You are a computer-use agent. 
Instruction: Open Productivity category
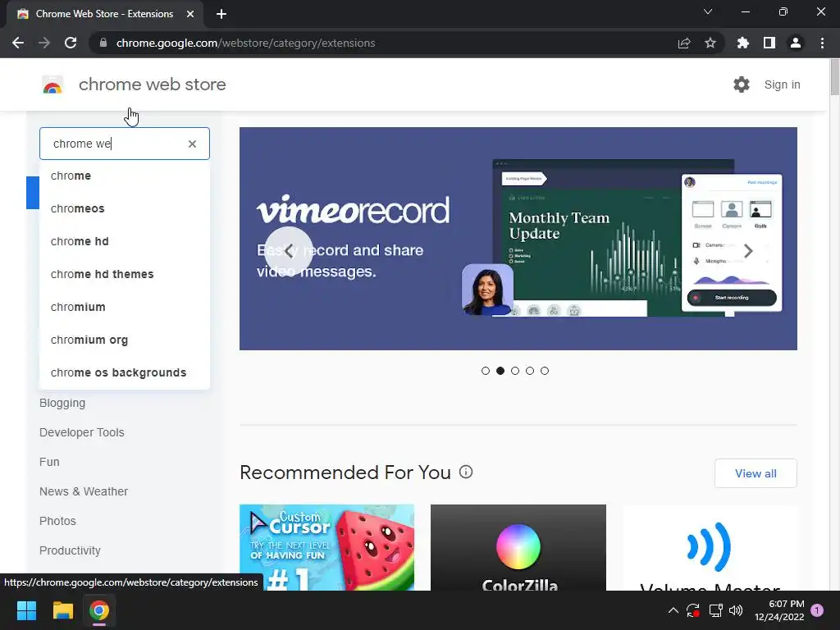pyautogui.click(x=70, y=550)
